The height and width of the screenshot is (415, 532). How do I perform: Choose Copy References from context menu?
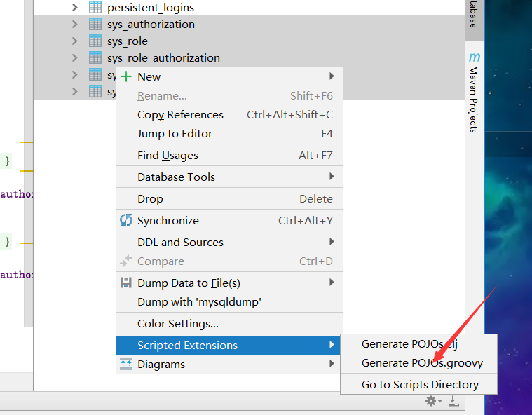click(229, 115)
